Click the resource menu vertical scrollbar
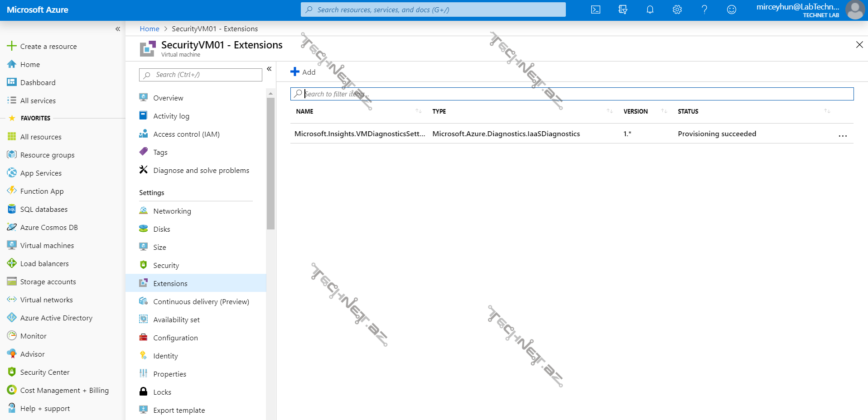The image size is (868, 420). (x=270, y=163)
